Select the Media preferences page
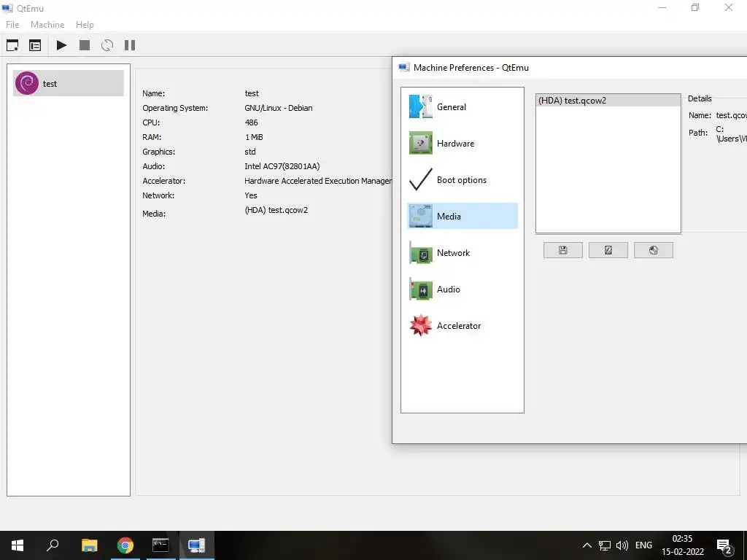 (462, 216)
